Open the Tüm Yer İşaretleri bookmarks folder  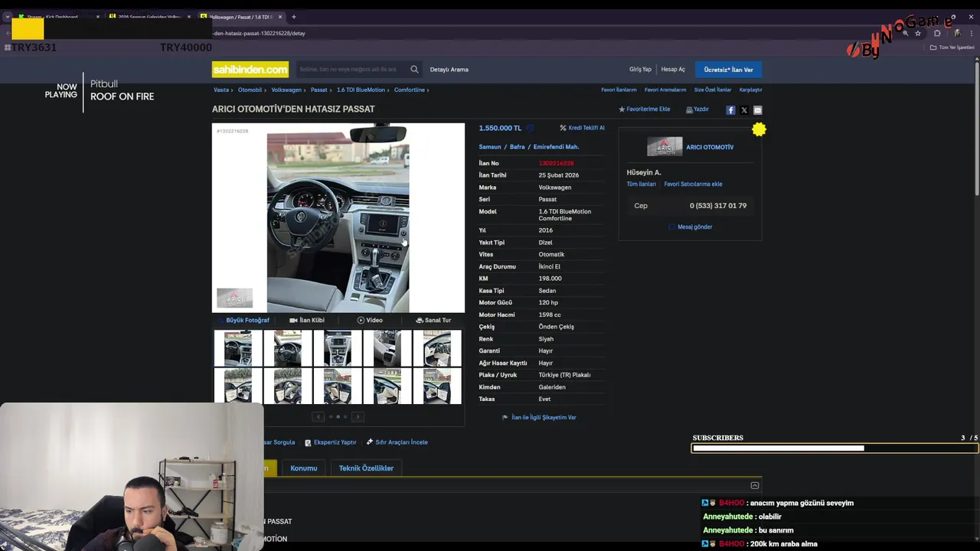click(x=952, y=47)
